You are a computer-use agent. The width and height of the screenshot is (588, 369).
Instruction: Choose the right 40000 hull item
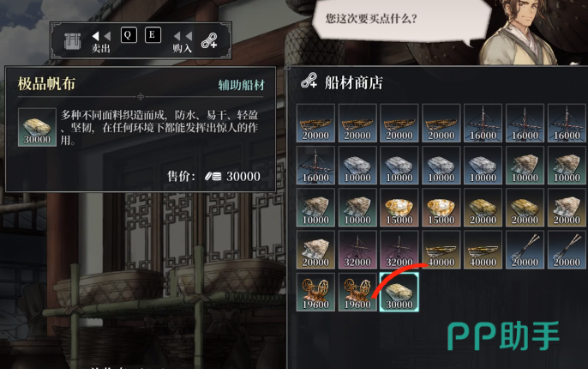[x=483, y=250]
